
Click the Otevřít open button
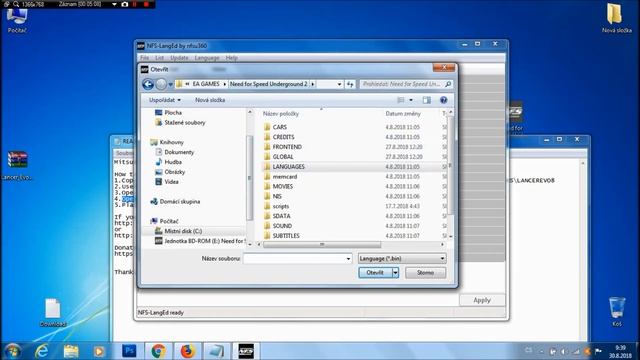click(375, 273)
